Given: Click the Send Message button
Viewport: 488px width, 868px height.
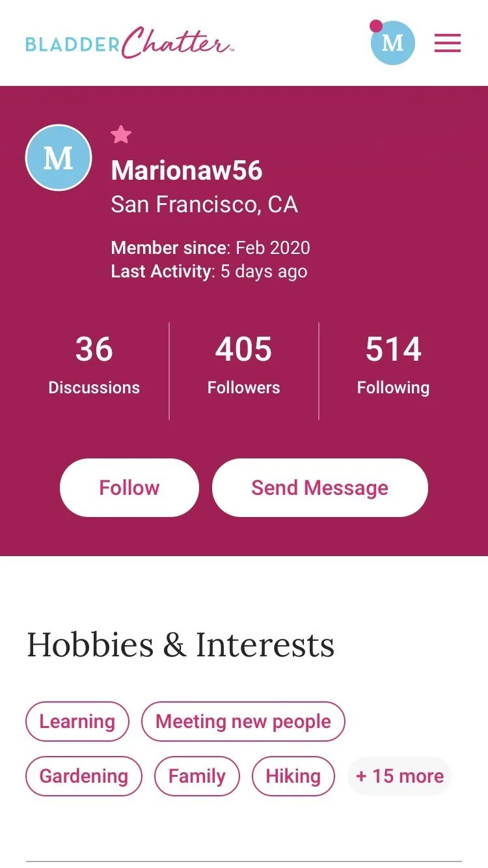Looking at the screenshot, I should click(320, 488).
